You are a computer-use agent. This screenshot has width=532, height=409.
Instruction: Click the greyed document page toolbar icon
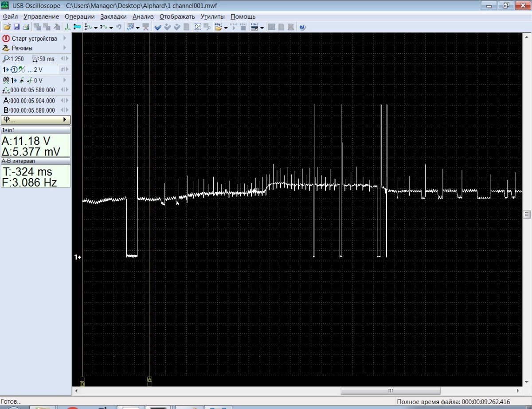[186, 27]
